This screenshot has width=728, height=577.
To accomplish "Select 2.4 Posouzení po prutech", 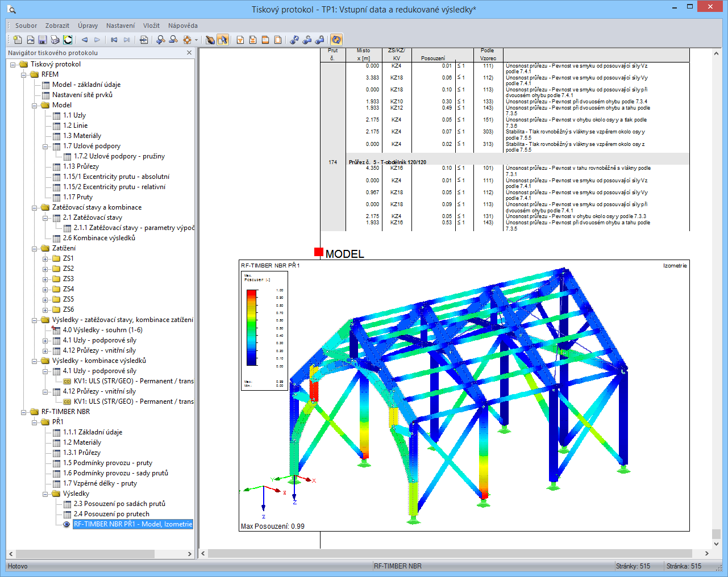I will [111, 514].
